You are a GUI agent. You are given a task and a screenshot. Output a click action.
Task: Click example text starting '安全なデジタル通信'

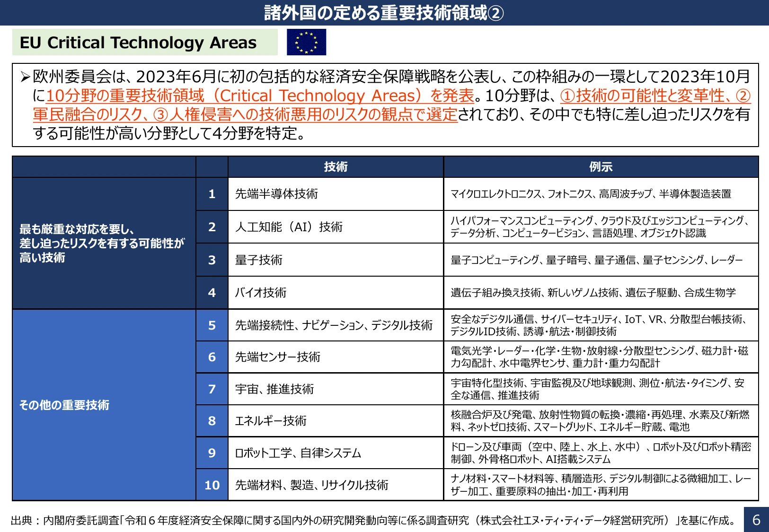(599, 325)
